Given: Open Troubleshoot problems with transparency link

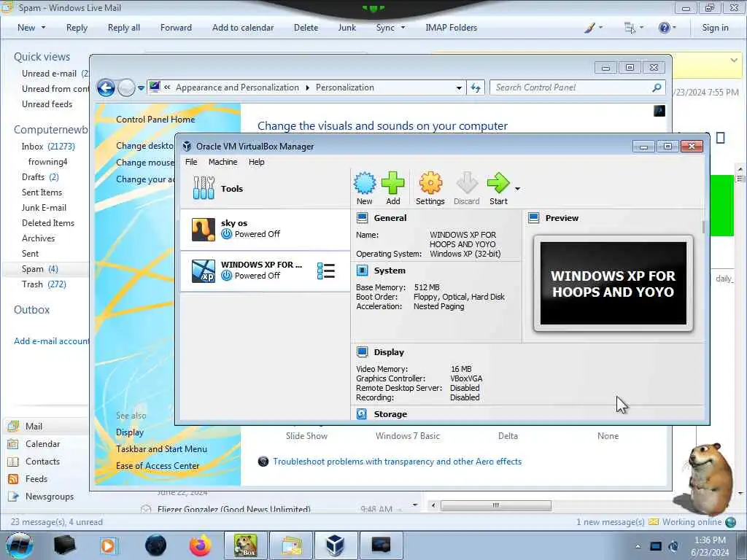Looking at the screenshot, I should click(x=398, y=462).
